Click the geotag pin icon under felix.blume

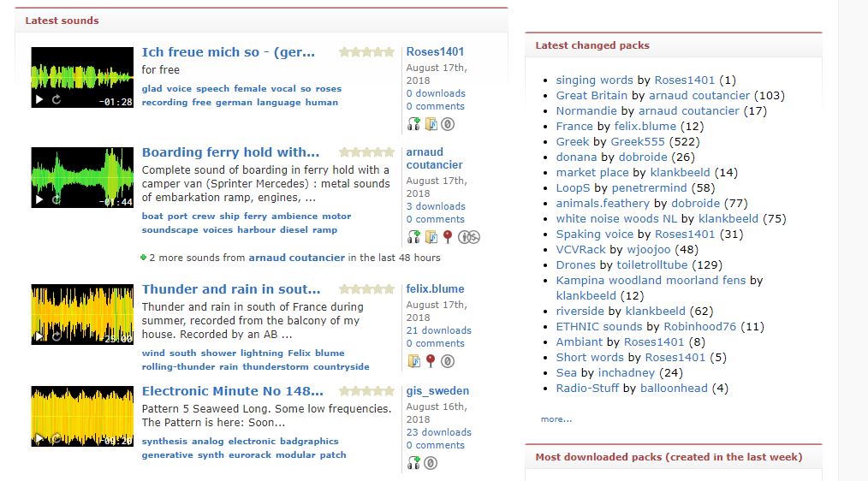pos(431,361)
